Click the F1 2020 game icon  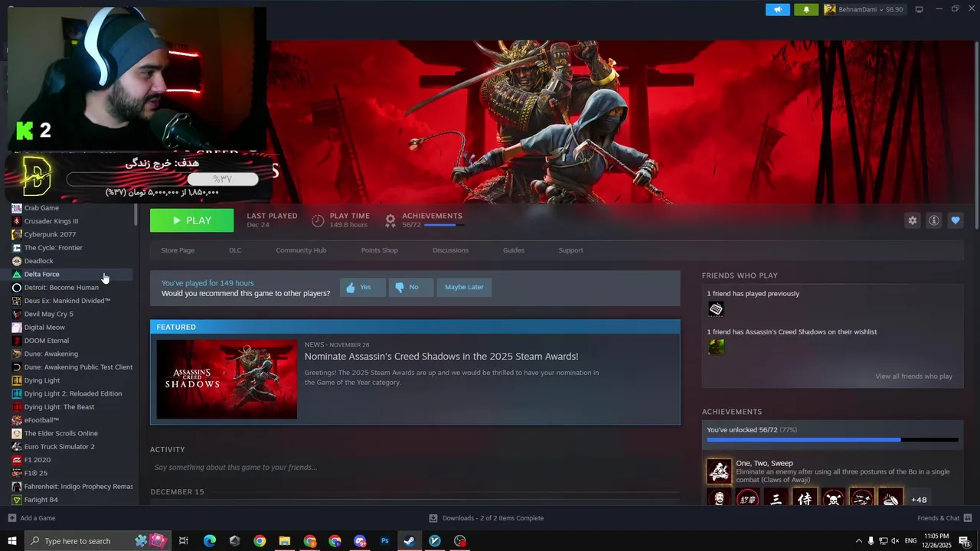17,460
